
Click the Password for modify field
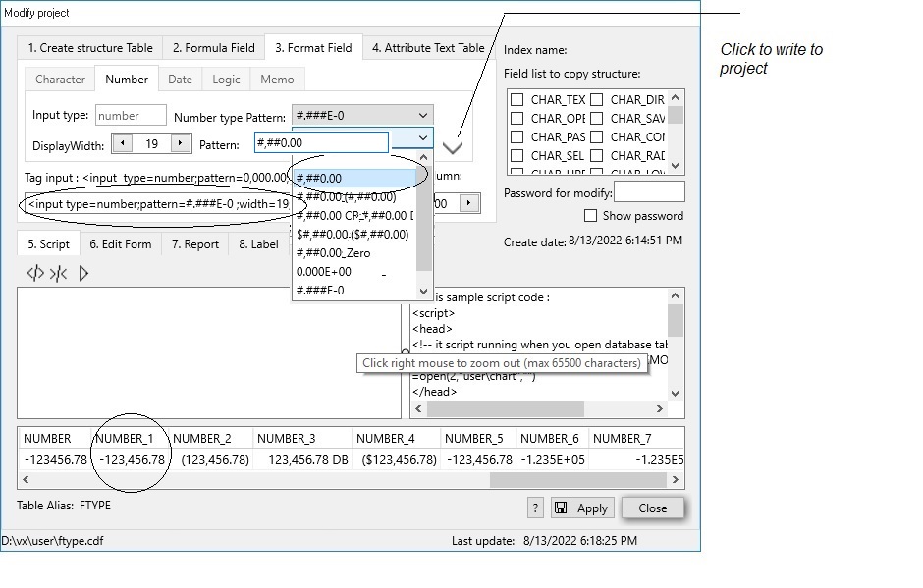(649, 192)
